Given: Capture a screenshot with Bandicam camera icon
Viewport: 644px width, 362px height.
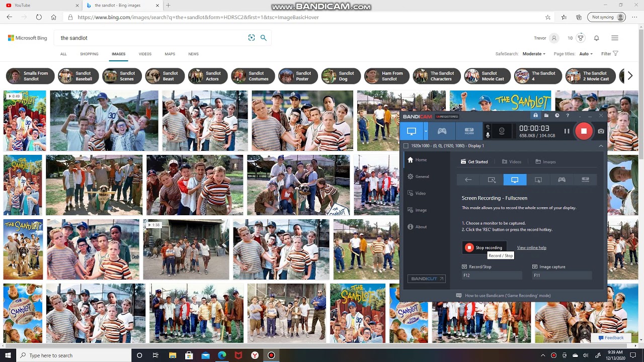Looking at the screenshot, I should tap(601, 131).
